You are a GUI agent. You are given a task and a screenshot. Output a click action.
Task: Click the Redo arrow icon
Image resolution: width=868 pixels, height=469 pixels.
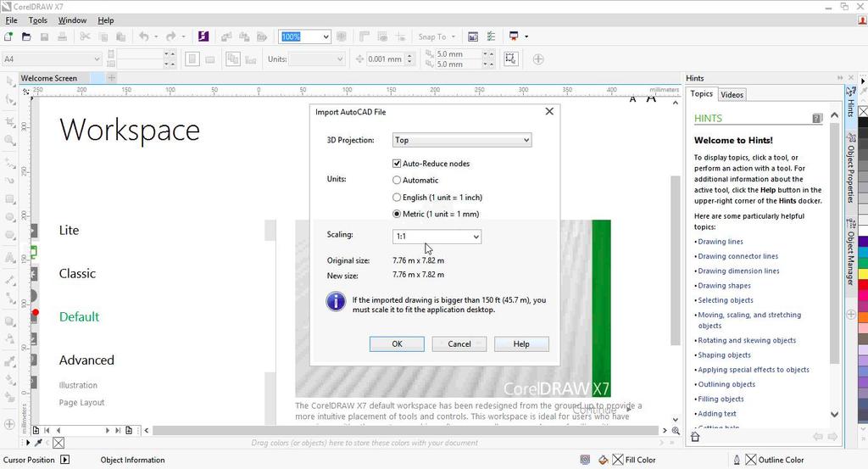pyautogui.click(x=170, y=36)
